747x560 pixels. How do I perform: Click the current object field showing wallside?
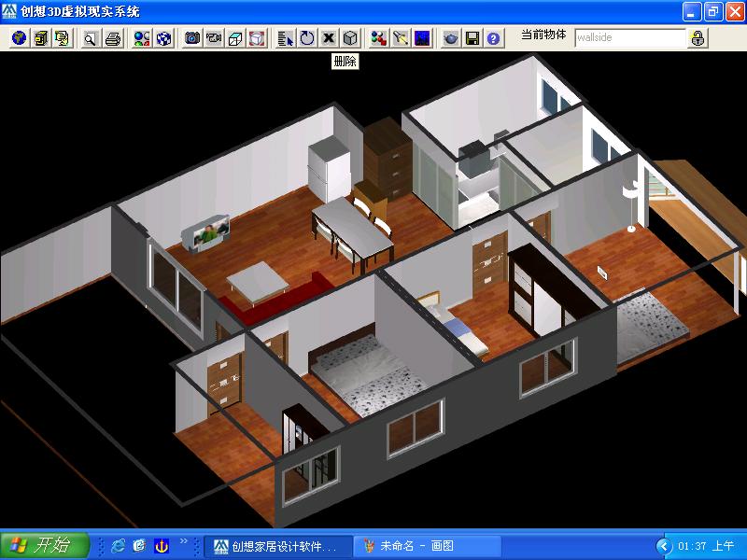[x=629, y=37]
